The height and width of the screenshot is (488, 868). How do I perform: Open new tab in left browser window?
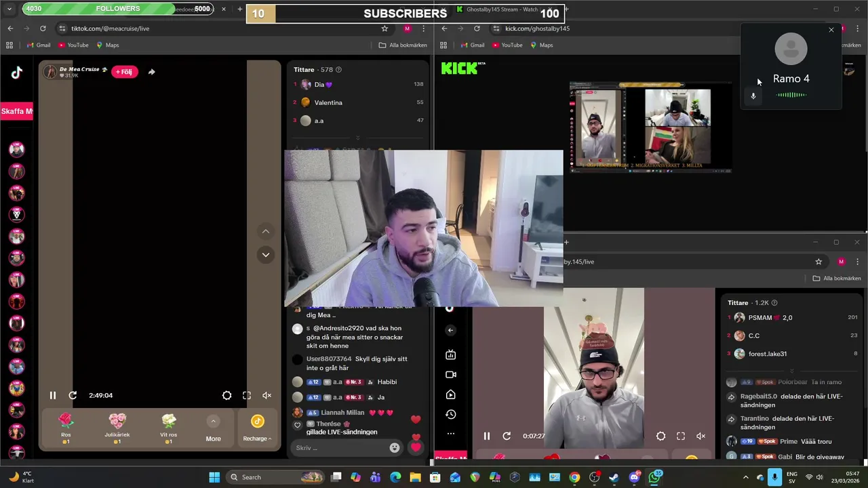point(239,9)
